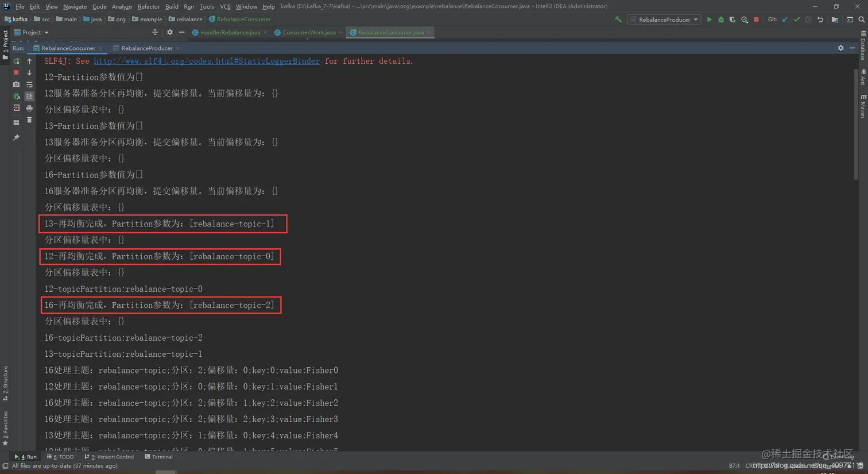This screenshot has height=474, width=868.
Task: Switch to ConsumerWork.java editor tab
Action: [x=308, y=33]
